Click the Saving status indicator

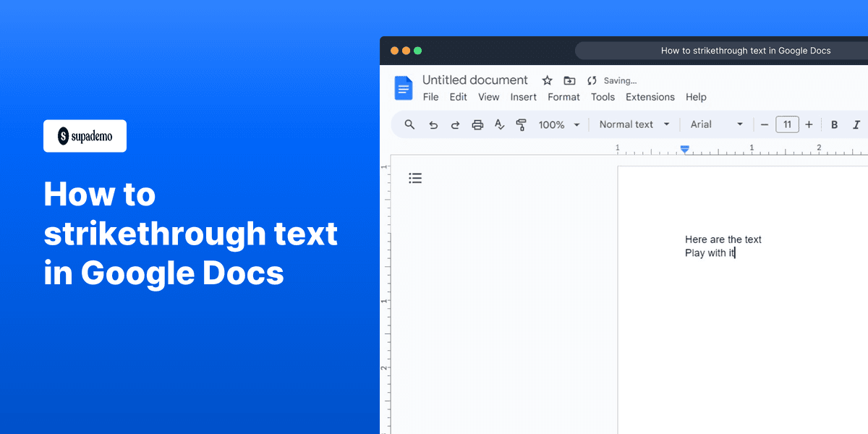coord(618,80)
